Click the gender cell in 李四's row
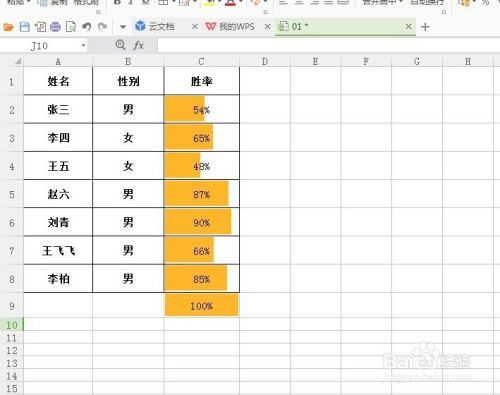This screenshot has width=500, height=395. 128,138
